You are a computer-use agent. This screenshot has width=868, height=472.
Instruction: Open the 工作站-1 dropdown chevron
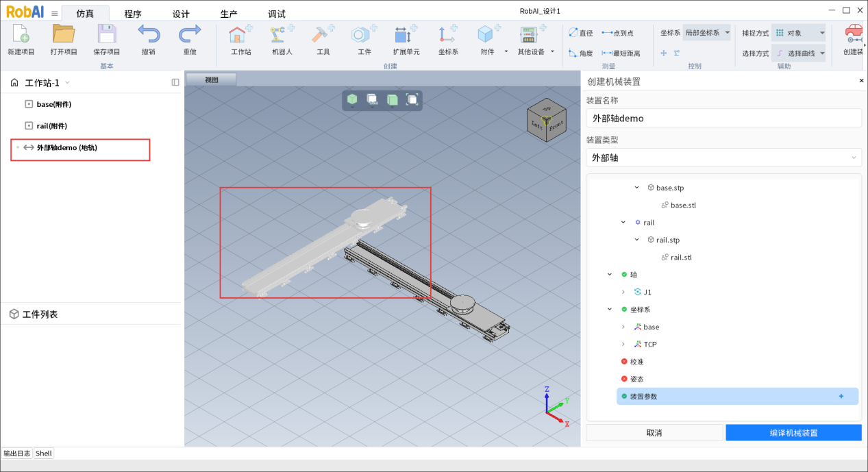(67, 83)
